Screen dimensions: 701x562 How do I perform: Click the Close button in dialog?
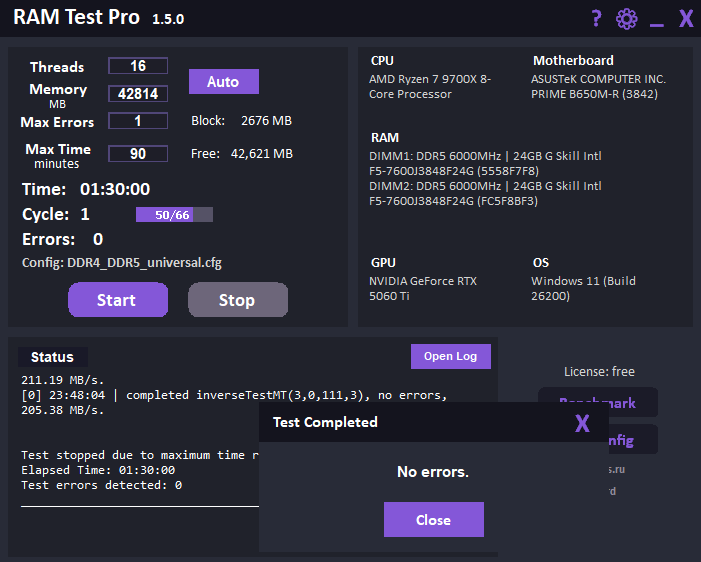(x=434, y=520)
